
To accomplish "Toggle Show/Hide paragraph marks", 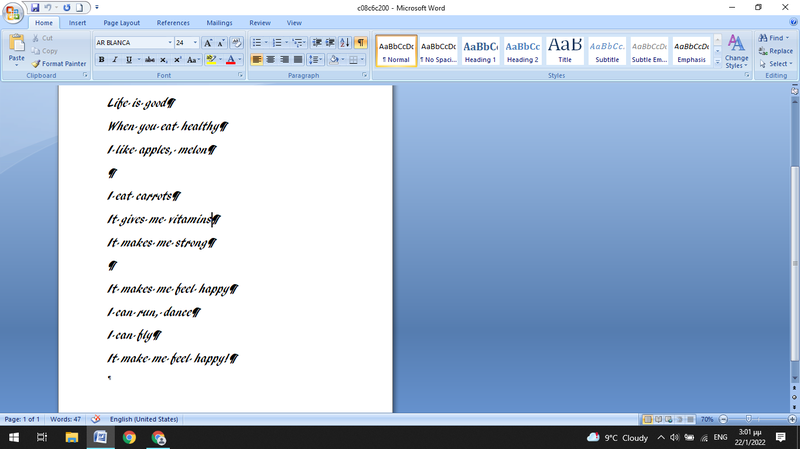I will [x=361, y=43].
